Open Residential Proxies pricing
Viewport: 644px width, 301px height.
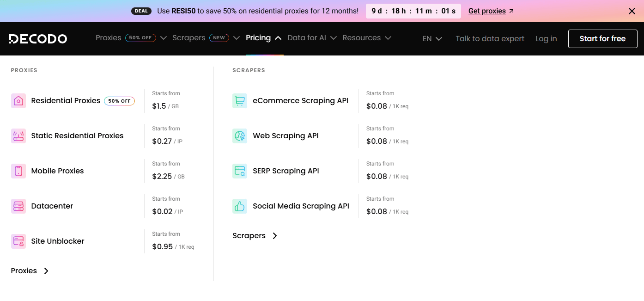(66, 101)
